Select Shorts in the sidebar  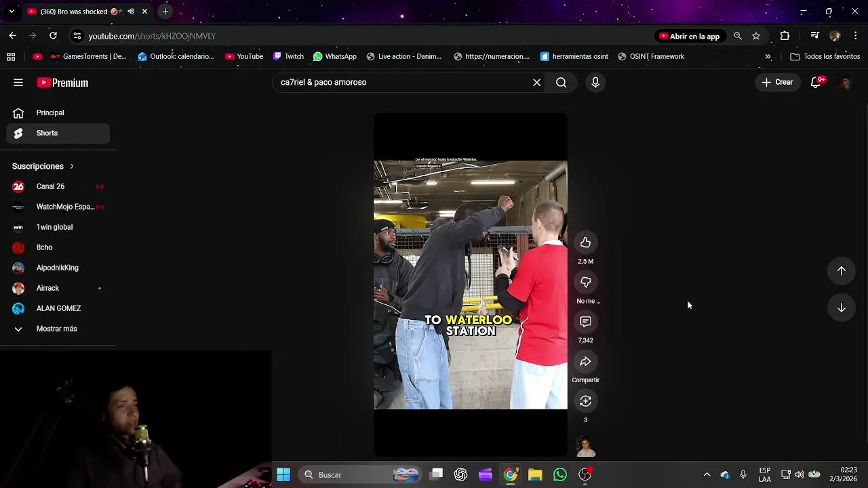click(58, 134)
